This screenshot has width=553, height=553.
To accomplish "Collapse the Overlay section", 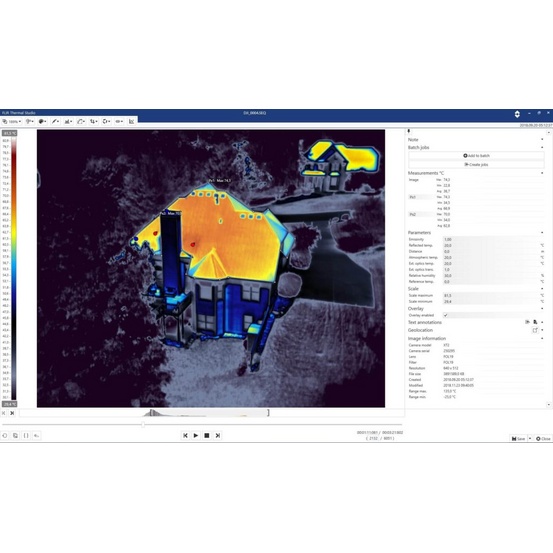I will pos(542,309).
